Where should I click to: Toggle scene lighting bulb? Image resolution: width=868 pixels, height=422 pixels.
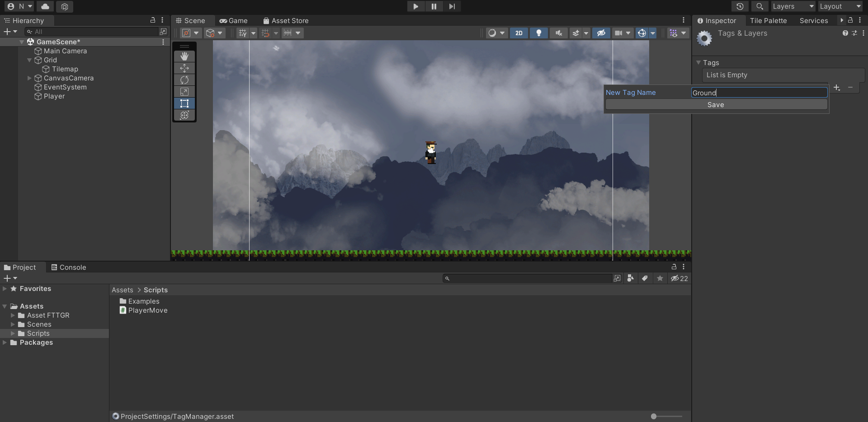[539, 33]
